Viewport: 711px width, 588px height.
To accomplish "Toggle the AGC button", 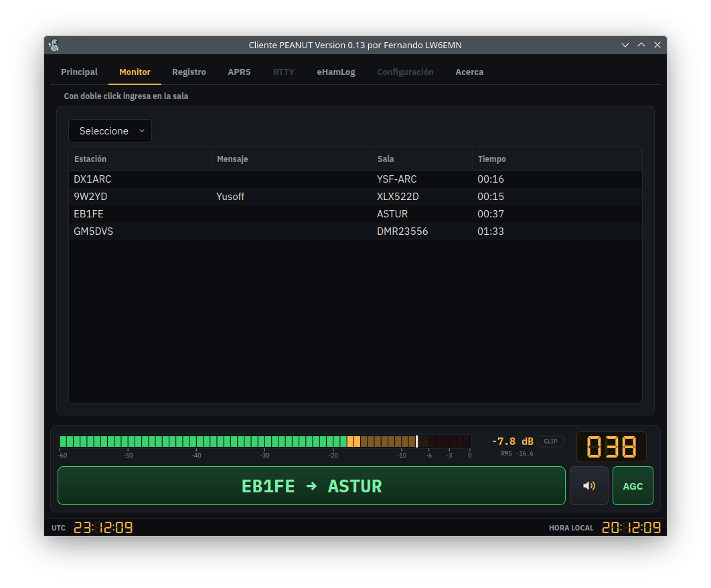I will point(633,486).
